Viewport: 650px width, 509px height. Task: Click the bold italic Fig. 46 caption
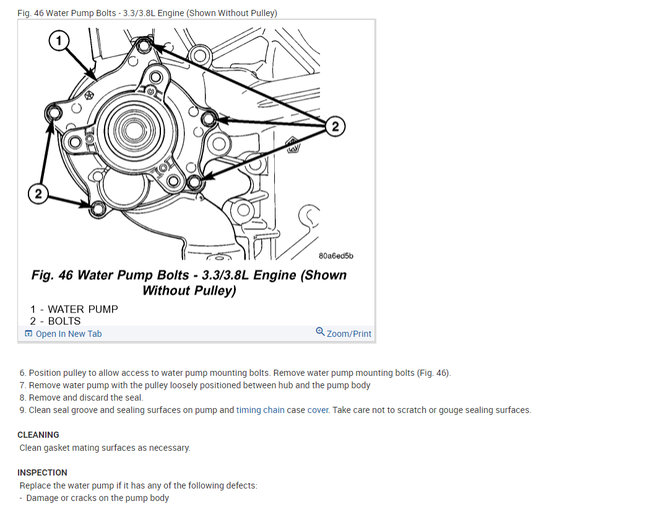coord(189,283)
